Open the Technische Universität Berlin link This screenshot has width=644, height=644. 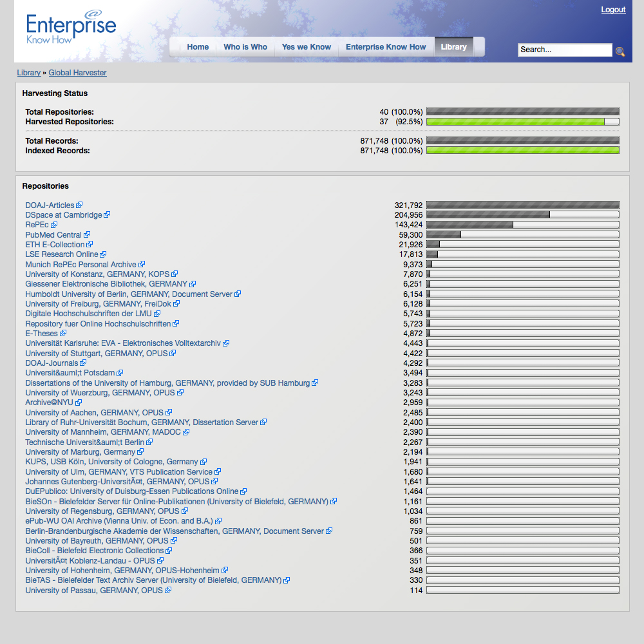[84, 442]
